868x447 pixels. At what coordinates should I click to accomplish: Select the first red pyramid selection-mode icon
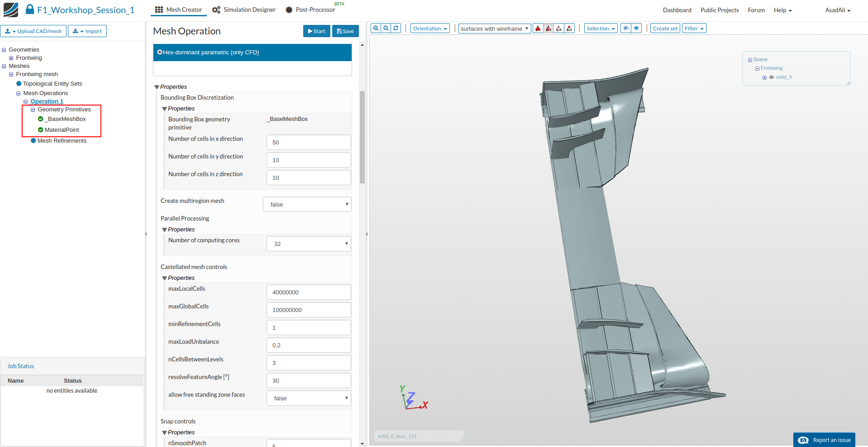[x=538, y=29]
